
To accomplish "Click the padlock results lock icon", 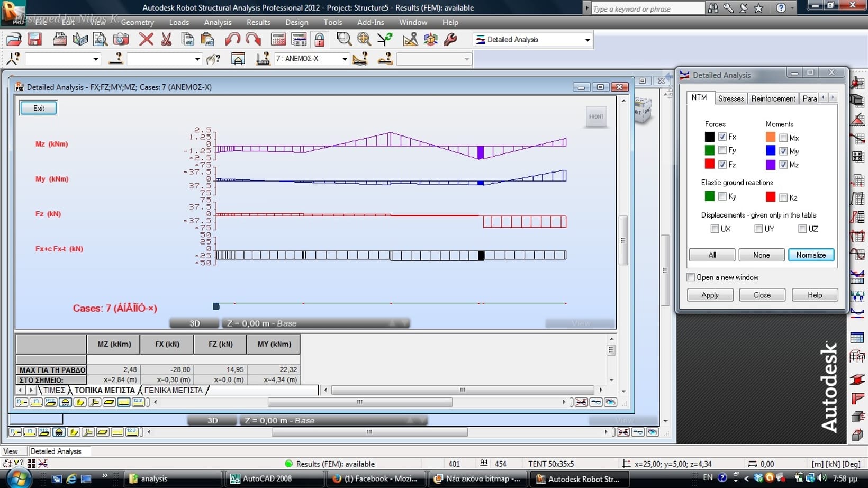I will pos(320,40).
